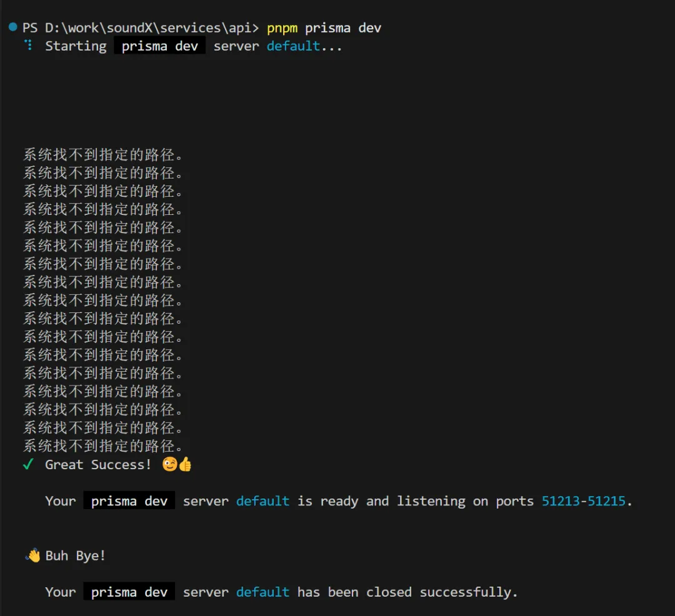Click 'default...' in the Starting line

(x=304, y=46)
